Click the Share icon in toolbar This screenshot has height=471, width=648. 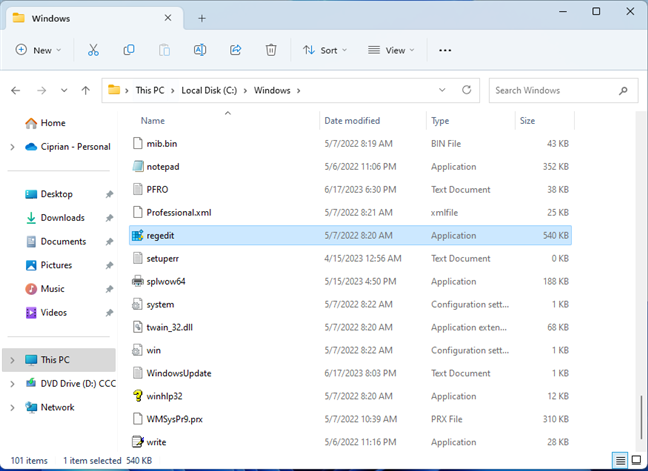point(236,50)
